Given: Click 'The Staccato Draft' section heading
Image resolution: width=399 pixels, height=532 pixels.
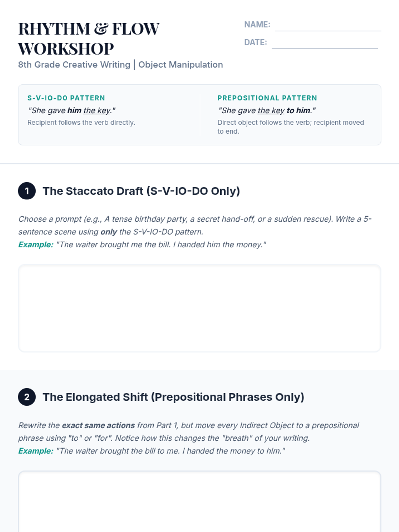Looking at the screenshot, I should [x=141, y=191].
